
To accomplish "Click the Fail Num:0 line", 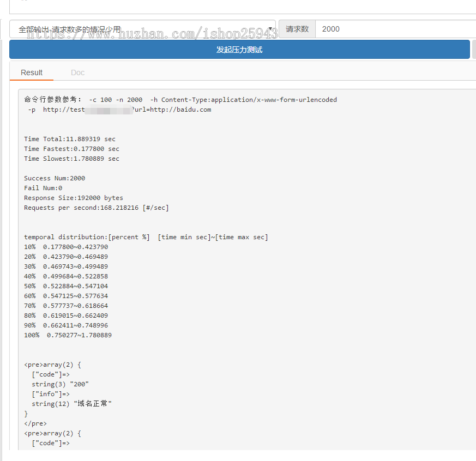I will pyautogui.click(x=43, y=188).
